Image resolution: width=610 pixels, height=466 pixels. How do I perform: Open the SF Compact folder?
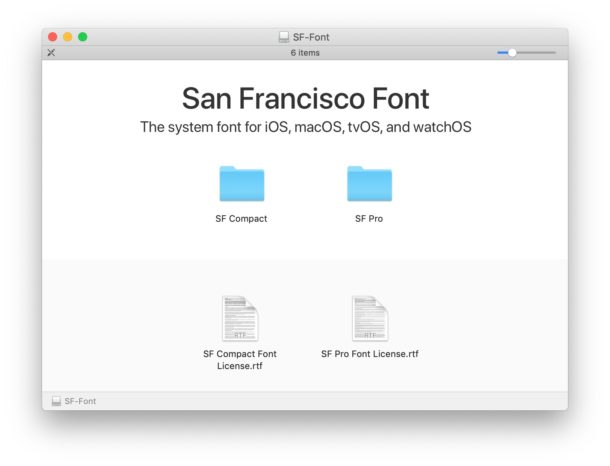pos(241,184)
